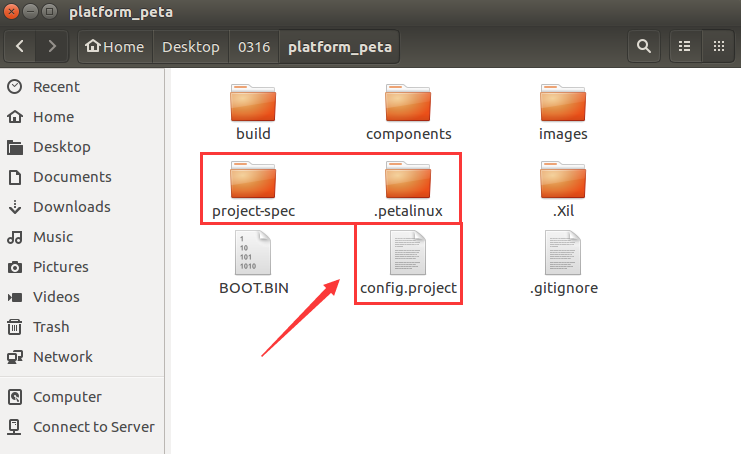Open Videos in the sidebar
Screen dimensions: 741x454
pyautogui.click(x=82, y=297)
